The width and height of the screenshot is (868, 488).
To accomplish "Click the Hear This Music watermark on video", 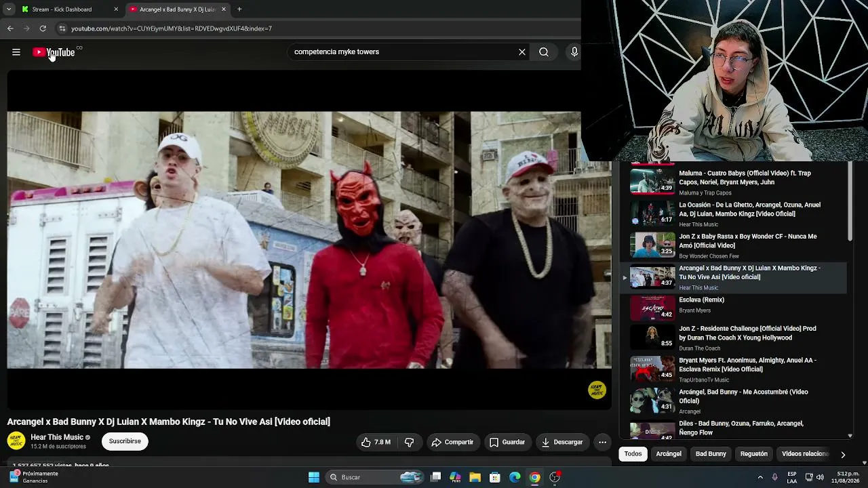I will point(597,390).
